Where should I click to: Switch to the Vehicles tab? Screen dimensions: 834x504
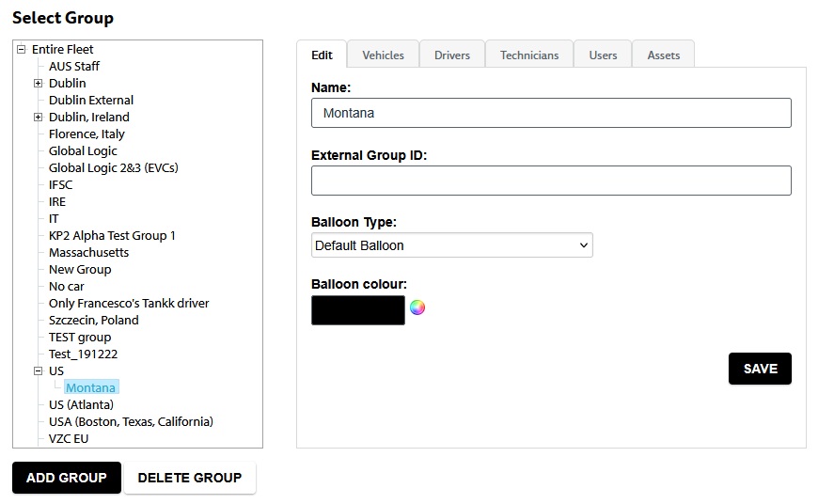point(383,55)
